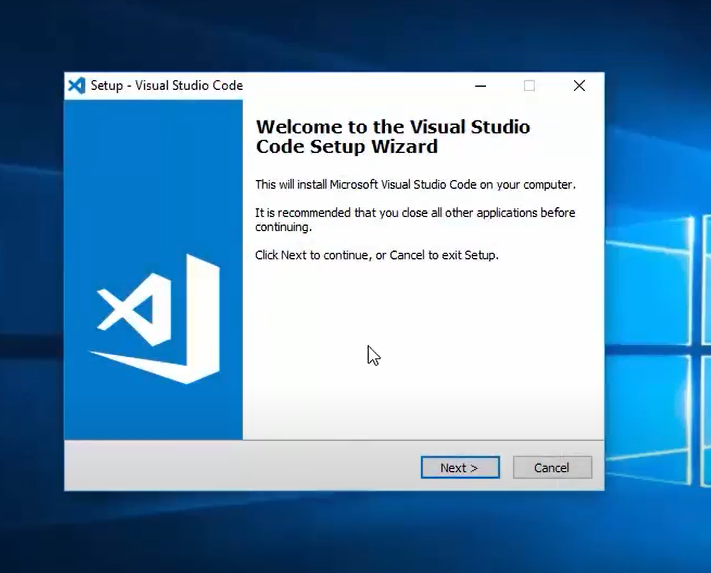
Task: Click the 'Welcome to the Visual Studio Code Setup Wizard' heading
Action: tap(393, 136)
